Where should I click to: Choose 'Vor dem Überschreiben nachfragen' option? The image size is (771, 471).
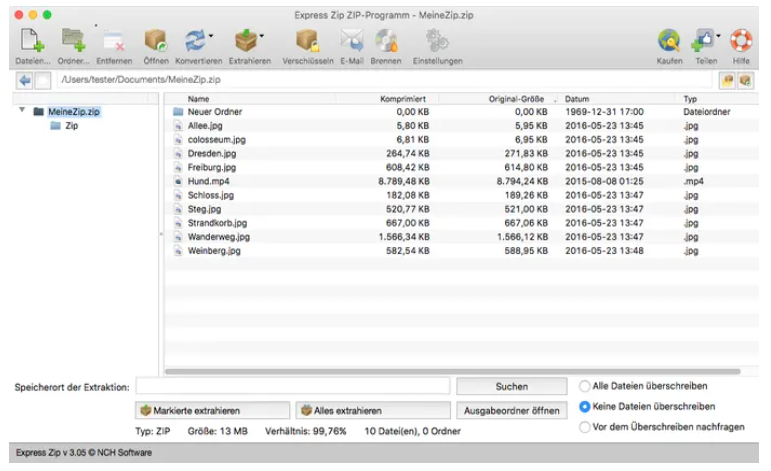pos(585,428)
